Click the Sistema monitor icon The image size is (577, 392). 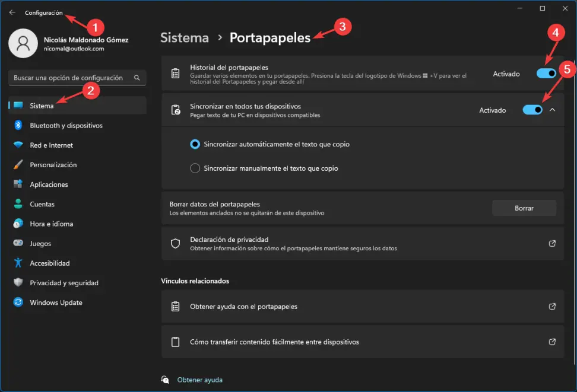18,105
